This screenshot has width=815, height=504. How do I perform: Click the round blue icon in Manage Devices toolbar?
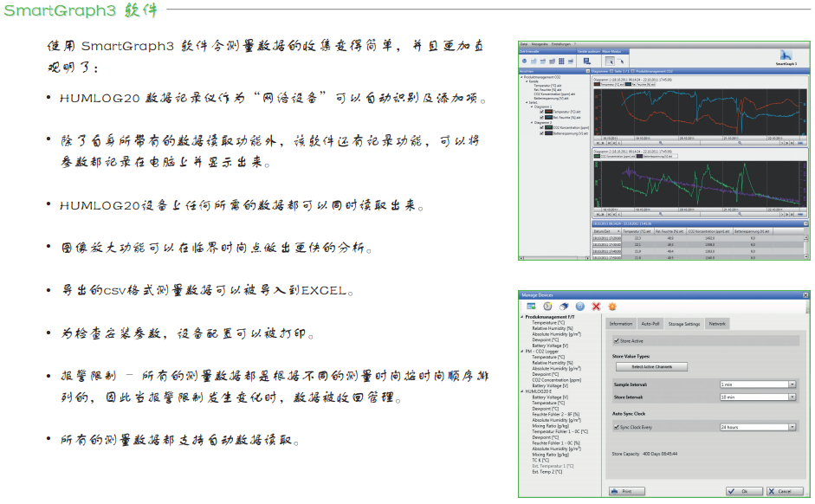point(580,307)
